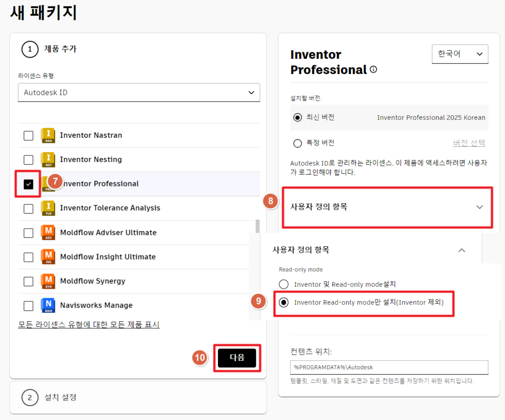
Task: Select the 특정 버전 radio button
Action: tap(297, 143)
